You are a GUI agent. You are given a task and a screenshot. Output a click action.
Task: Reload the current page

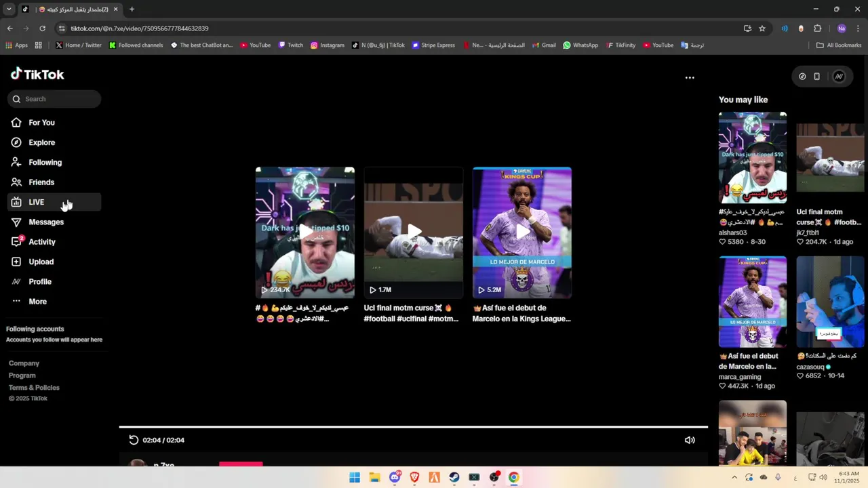tap(42, 28)
